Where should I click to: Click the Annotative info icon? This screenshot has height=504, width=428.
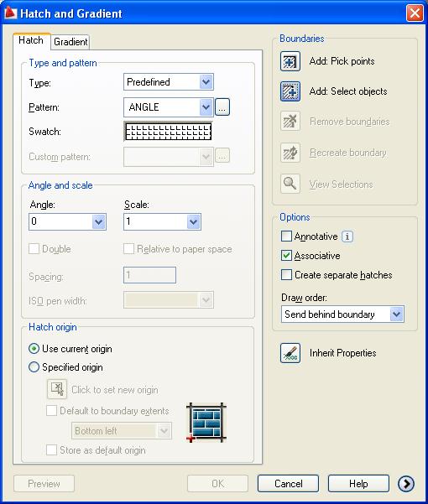pos(347,236)
